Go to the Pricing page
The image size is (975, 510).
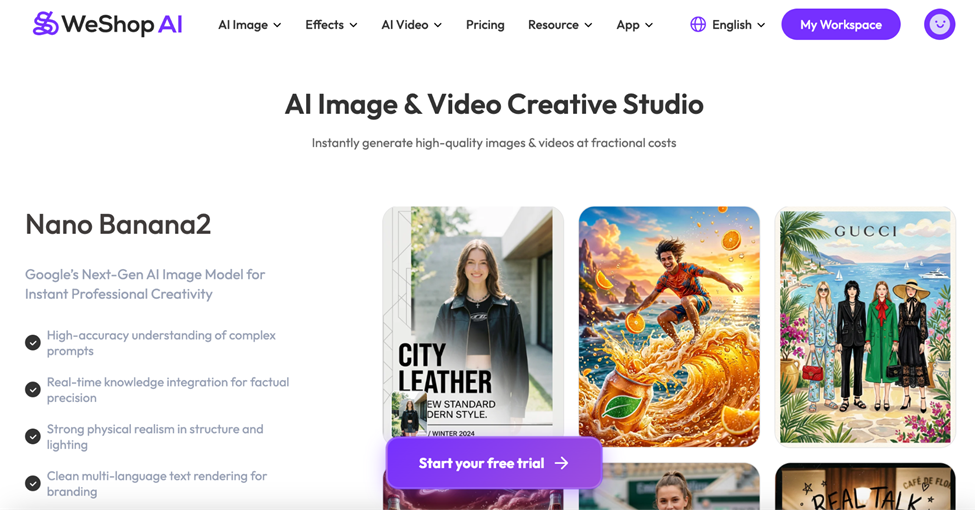[485, 24]
